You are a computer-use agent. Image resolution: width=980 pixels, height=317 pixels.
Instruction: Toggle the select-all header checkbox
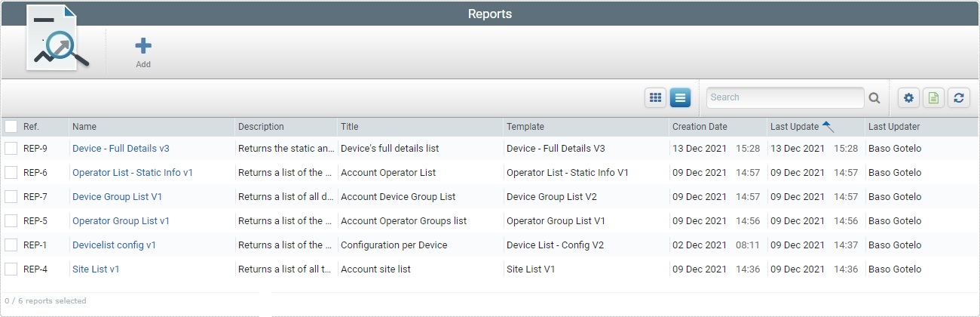coord(11,127)
